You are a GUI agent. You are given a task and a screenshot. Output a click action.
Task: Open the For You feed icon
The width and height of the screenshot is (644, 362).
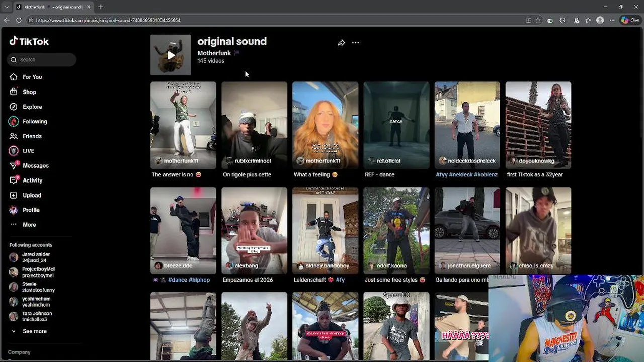(14, 77)
